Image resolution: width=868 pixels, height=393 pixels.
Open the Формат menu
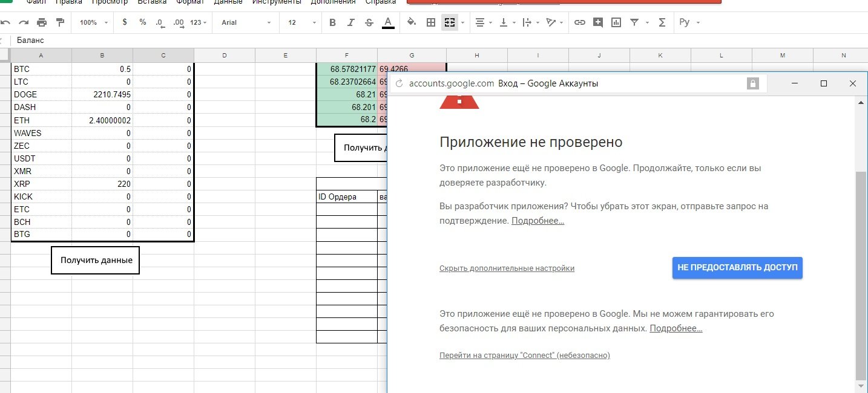[190, 2]
